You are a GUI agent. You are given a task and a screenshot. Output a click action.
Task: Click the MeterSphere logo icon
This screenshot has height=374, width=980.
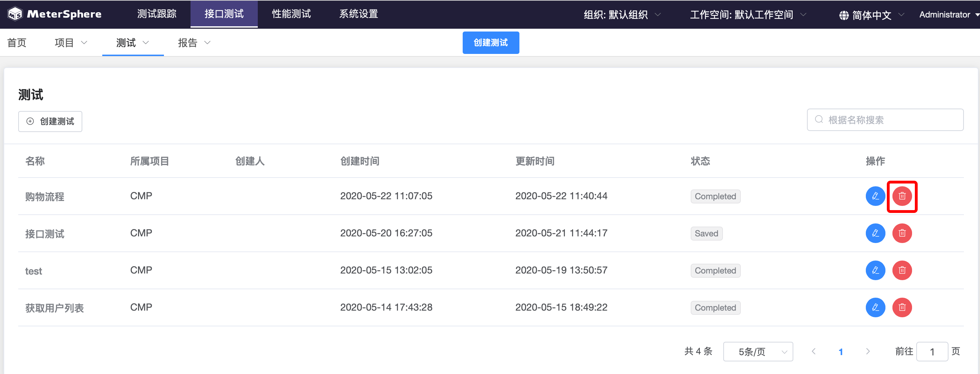pos(15,14)
